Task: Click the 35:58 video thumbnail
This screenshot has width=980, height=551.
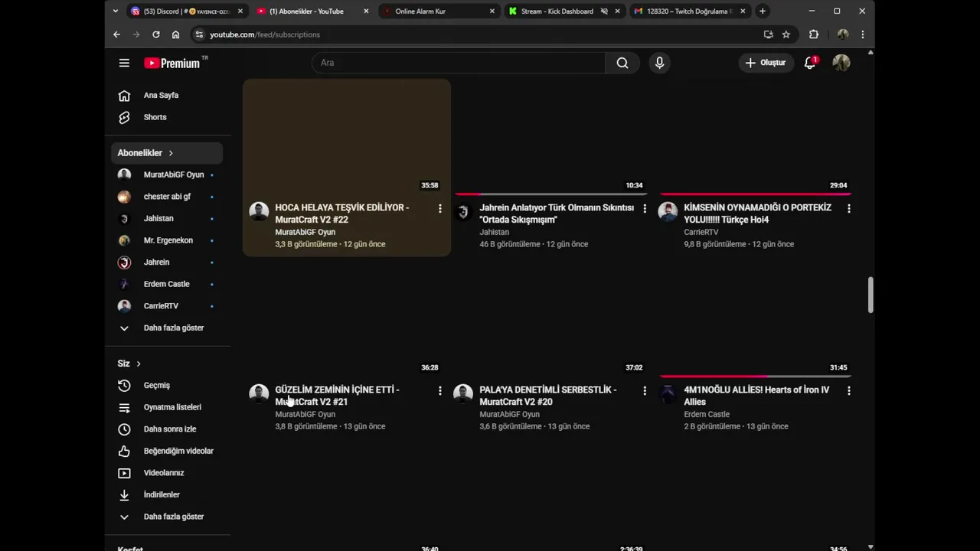Action: 347,136
